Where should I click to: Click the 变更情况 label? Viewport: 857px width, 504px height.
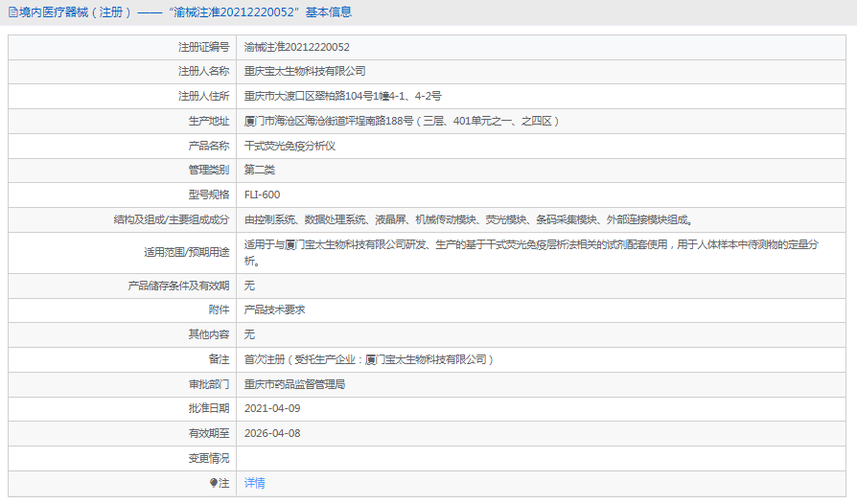click(209, 459)
